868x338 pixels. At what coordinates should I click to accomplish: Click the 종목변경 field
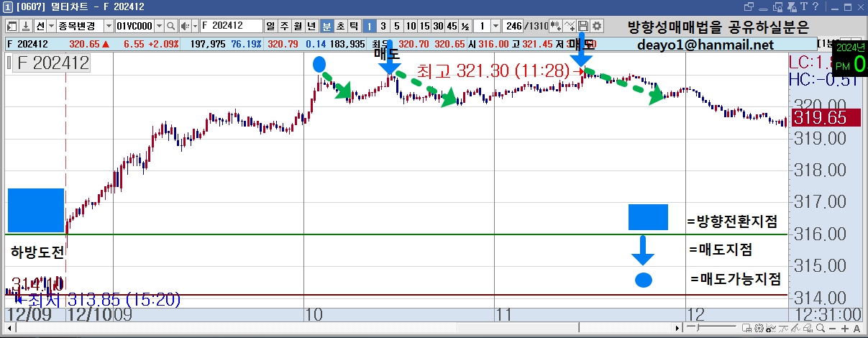80,26
